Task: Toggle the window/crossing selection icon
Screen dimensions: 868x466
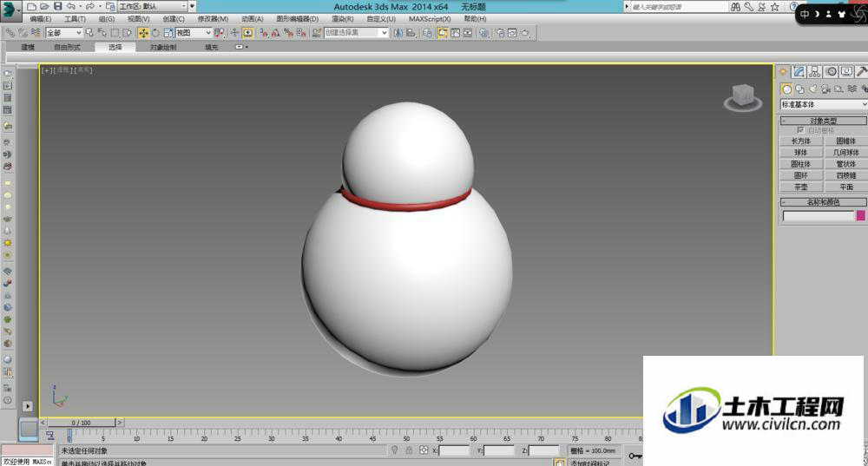Action: [x=127, y=33]
